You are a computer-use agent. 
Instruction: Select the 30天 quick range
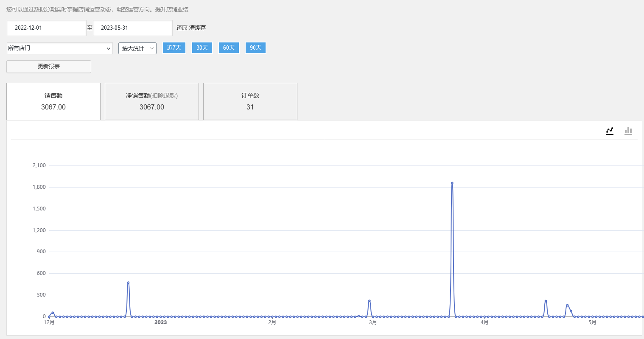(x=202, y=48)
